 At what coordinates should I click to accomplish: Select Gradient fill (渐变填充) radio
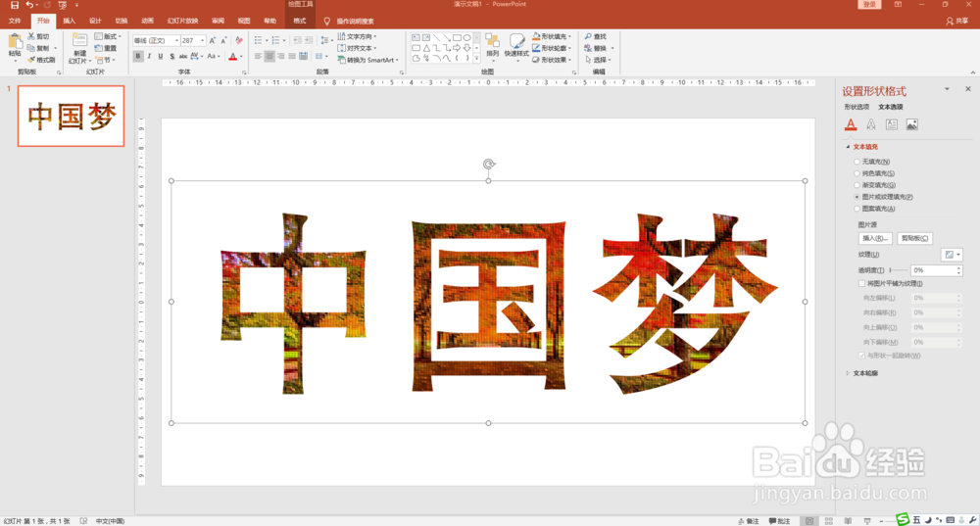coord(857,185)
